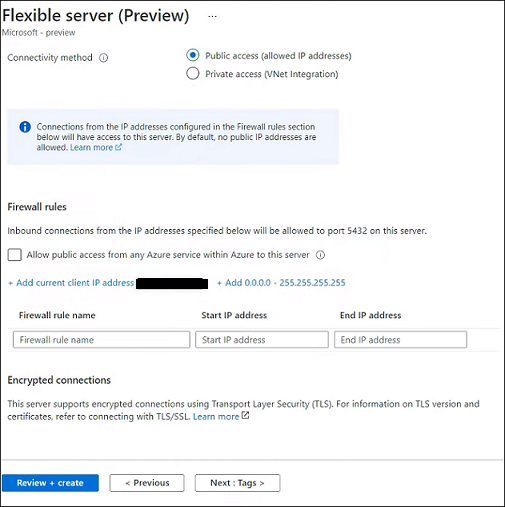Click the Connectivity method info icon

pos(103,58)
